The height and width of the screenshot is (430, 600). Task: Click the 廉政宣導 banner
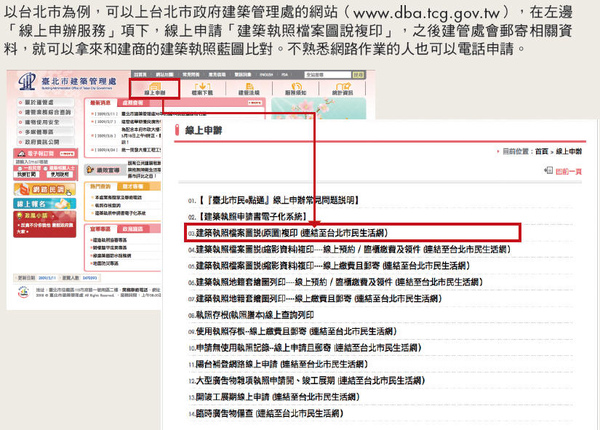pyautogui.click(x=103, y=169)
